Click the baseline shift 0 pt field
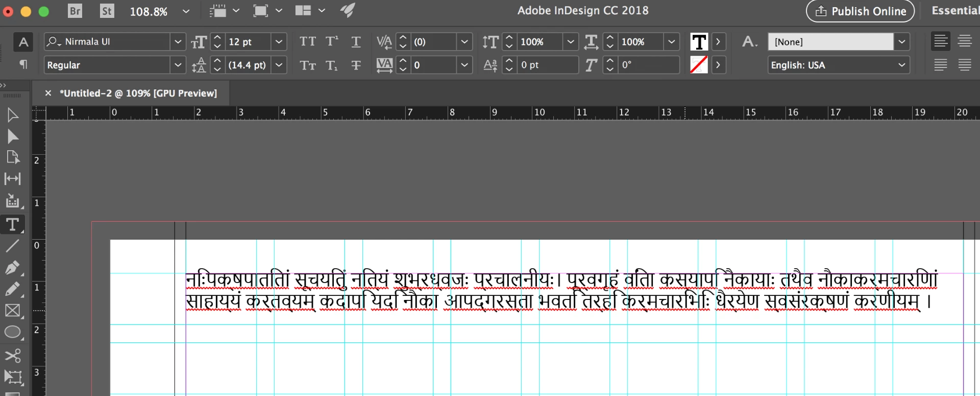Image resolution: width=980 pixels, height=396 pixels. 548,65
